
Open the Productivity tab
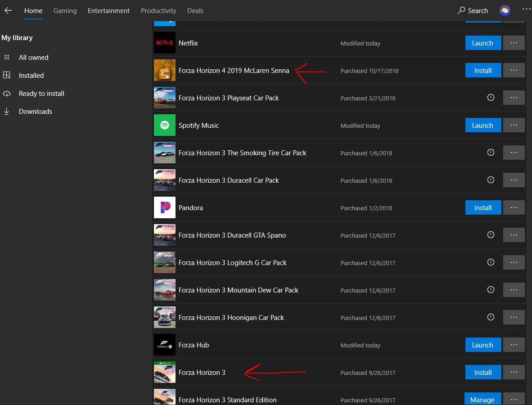tap(158, 10)
